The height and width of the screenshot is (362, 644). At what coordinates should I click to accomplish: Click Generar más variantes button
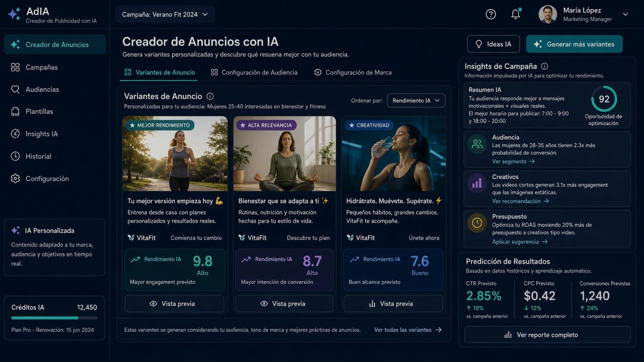click(x=574, y=44)
